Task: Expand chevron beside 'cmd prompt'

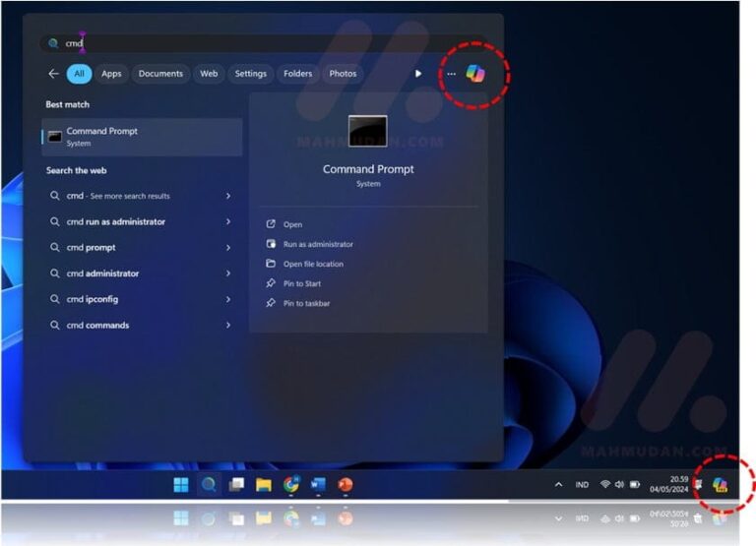Action: click(228, 248)
